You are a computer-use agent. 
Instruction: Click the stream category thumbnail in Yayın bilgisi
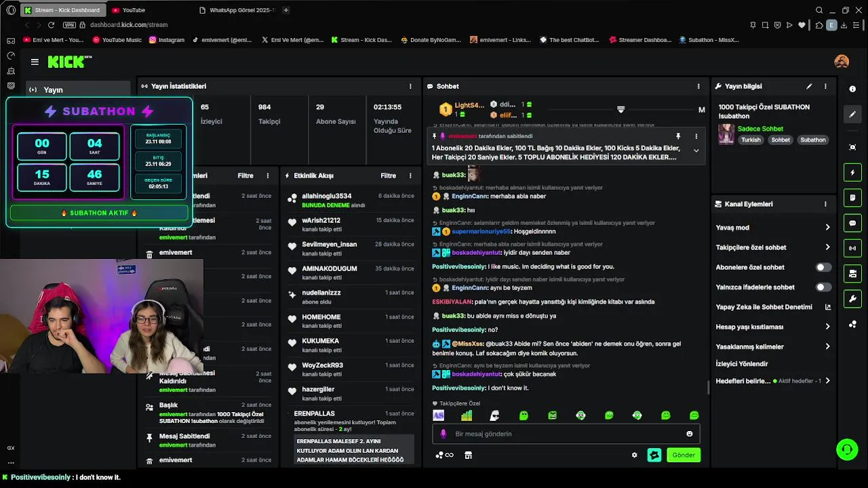(x=726, y=134)
